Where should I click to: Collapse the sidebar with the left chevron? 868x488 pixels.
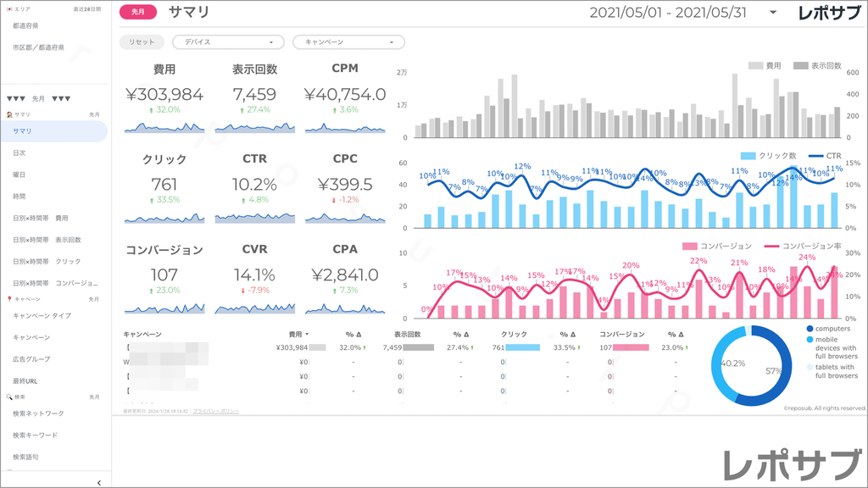(x=99, y=482)
